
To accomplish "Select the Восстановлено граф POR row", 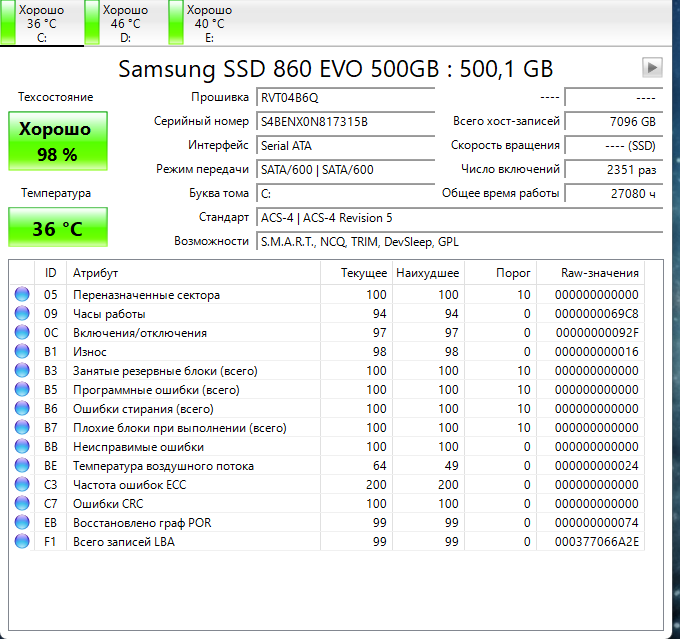I will (x=327, y=522).
